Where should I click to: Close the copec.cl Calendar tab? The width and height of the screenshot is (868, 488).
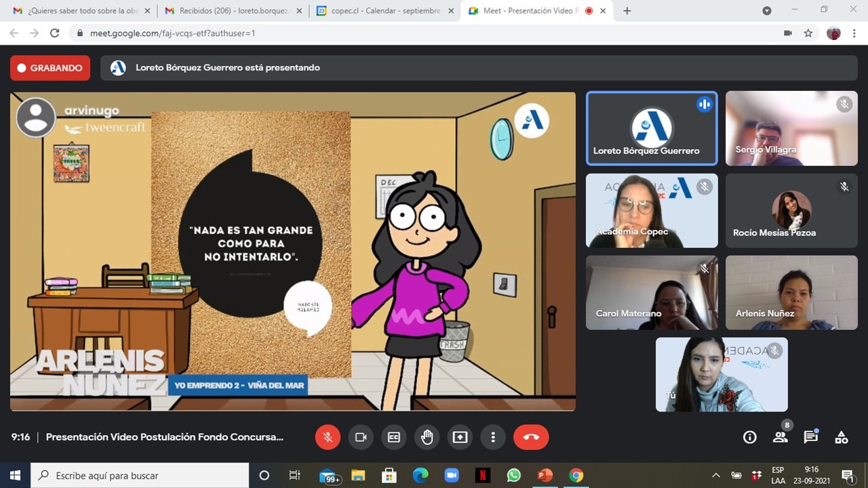(x=451, y=11)
